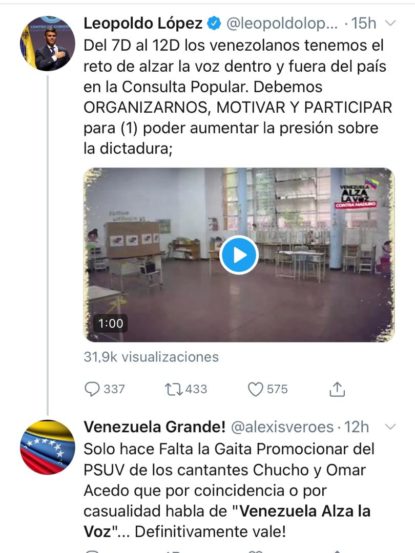The height and width of the screenshot is (553, 415).
Task: Open the @leopoldolop... handle link
Action: [282, 24]
